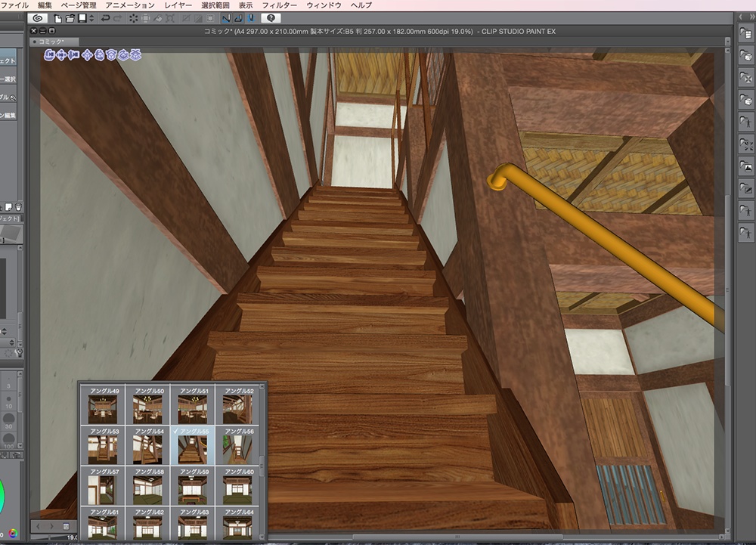
Task: Click the angle preset list scrollbar handle
Action: [x=262, y=466]
